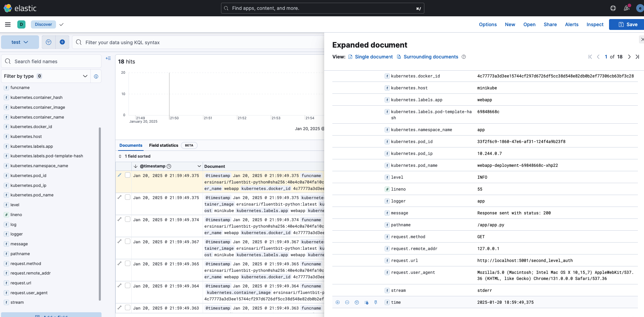Select checkbox for first row 21:59:49.375
Viewport: 644px width, 317px height.
pos(128,175)
